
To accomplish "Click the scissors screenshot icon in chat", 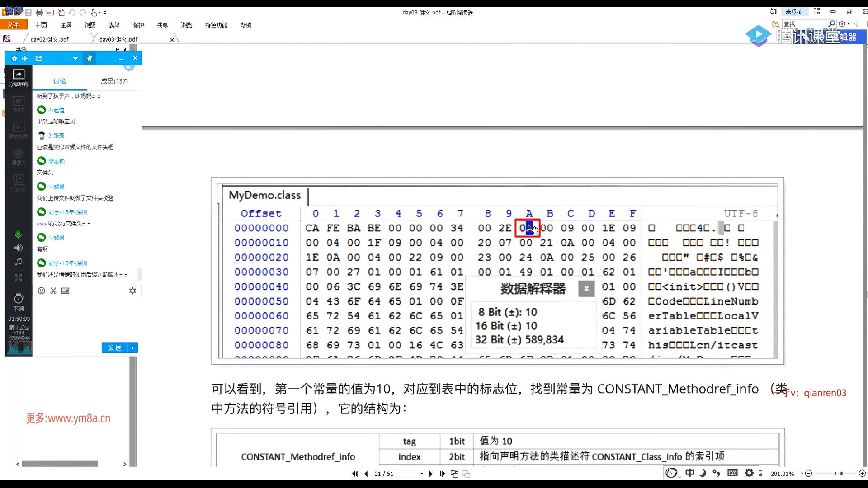I will click(53, 291).
